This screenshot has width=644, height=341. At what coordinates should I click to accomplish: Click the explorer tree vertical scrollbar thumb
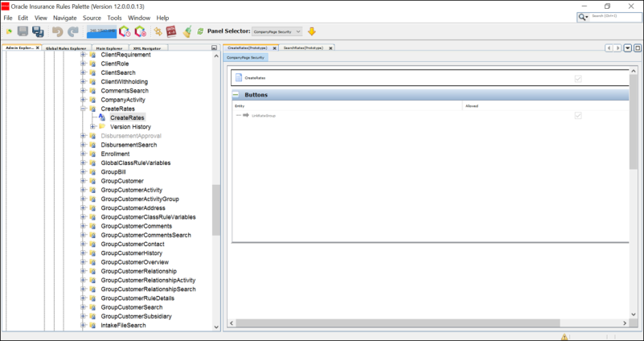(x=216, y=210)
